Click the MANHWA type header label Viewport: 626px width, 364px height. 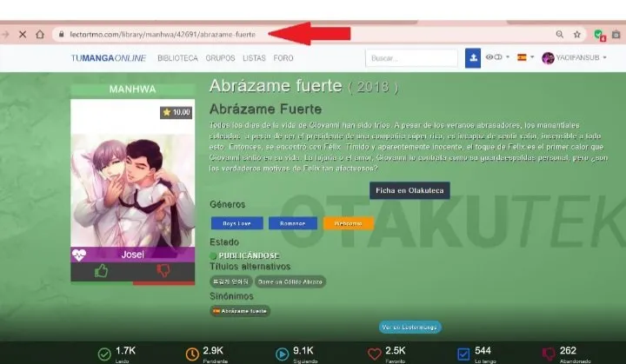(x=132, y=89)
